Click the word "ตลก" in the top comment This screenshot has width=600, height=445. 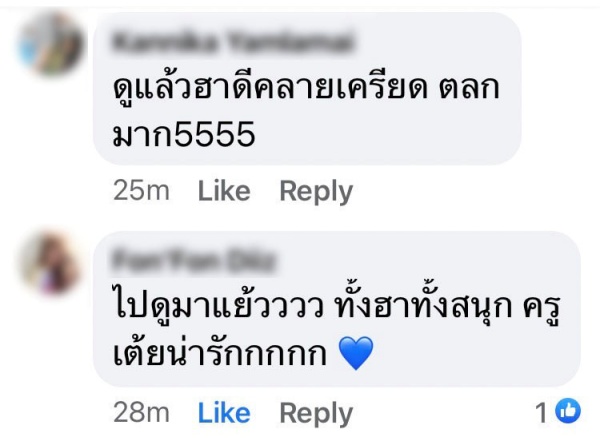pos(469,89)
